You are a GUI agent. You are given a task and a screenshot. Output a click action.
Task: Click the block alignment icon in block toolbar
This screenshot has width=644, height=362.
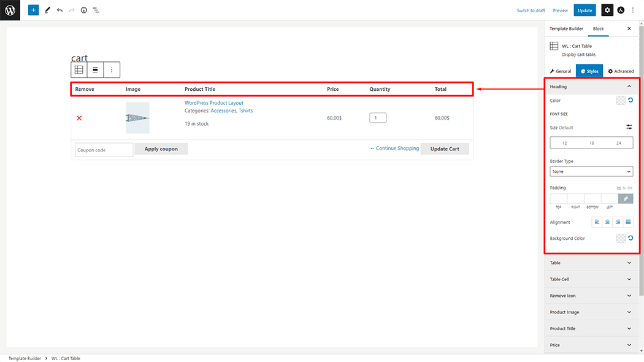coord(95,70)
